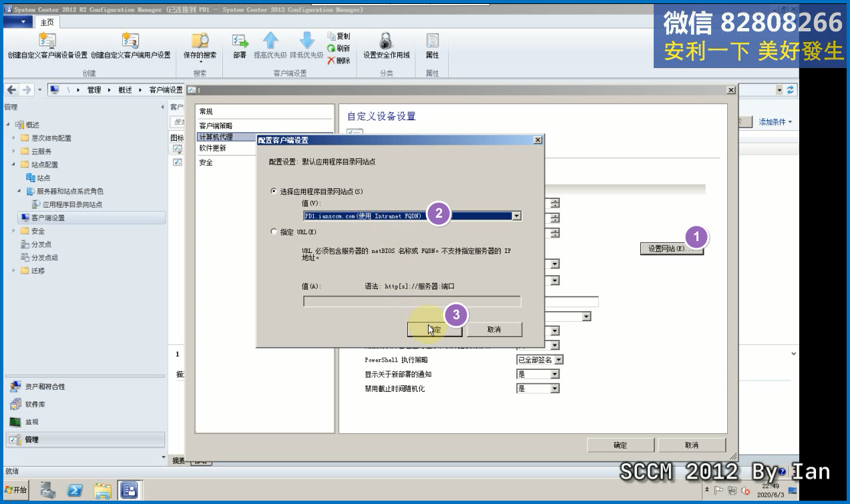Expand 层次结构配置 tree node

point(13,138)
